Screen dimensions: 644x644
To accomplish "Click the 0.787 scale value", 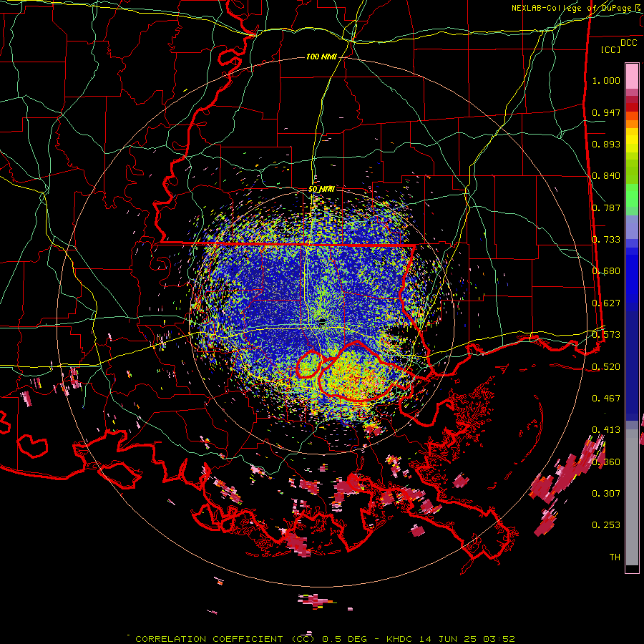I will [606, 208].
